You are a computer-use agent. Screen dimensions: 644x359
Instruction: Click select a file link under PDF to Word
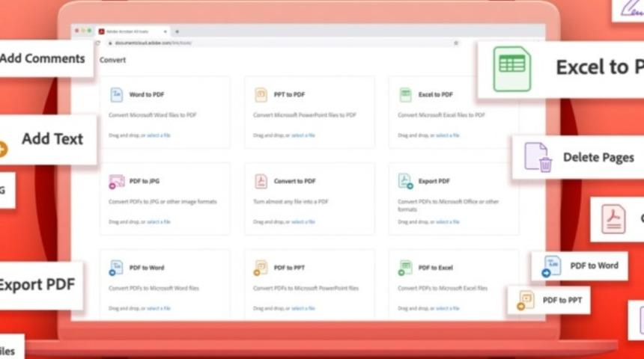click(x=159, y=309)
